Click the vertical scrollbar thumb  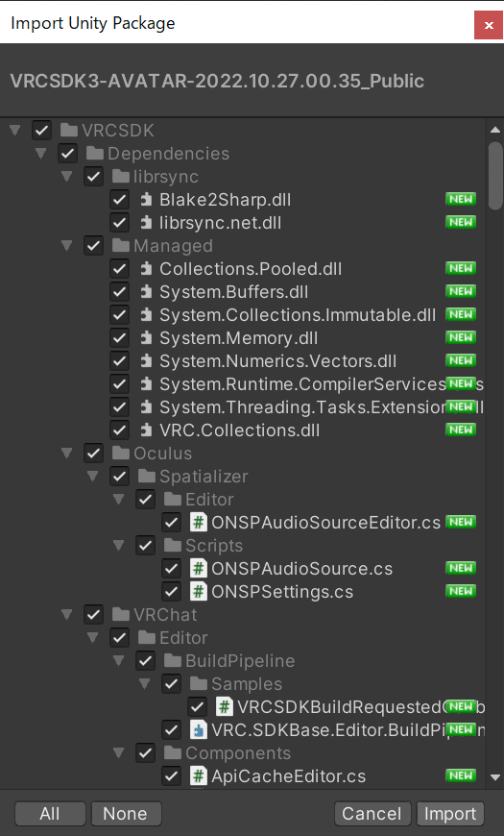(x=495, y=176)
